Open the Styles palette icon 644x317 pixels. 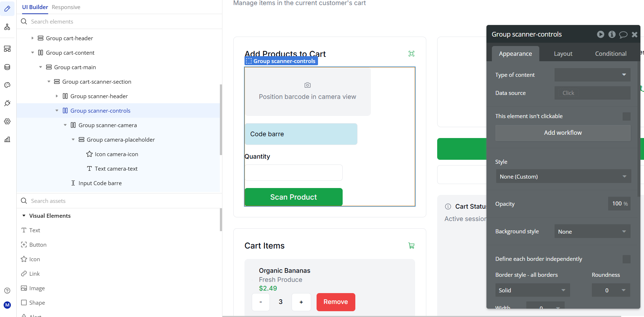tap(7, 85)
